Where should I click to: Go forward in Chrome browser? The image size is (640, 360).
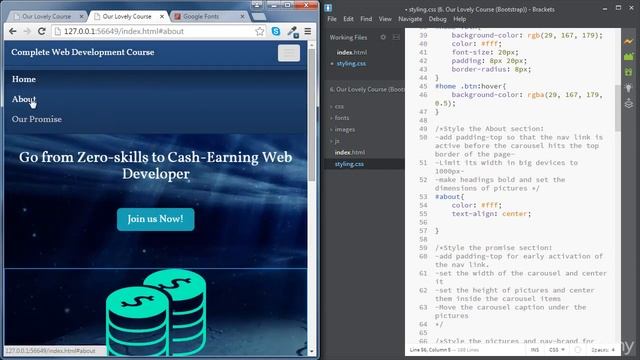click(27, 31)
